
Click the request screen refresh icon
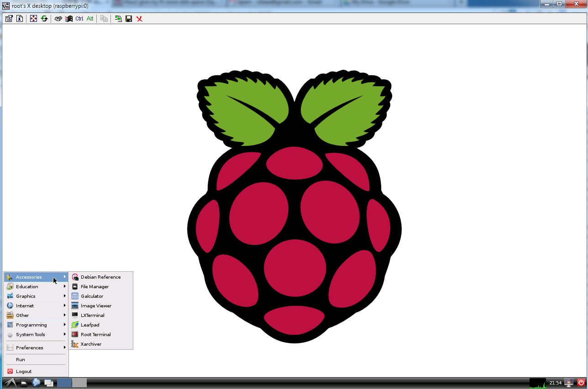tap(44, 19)
